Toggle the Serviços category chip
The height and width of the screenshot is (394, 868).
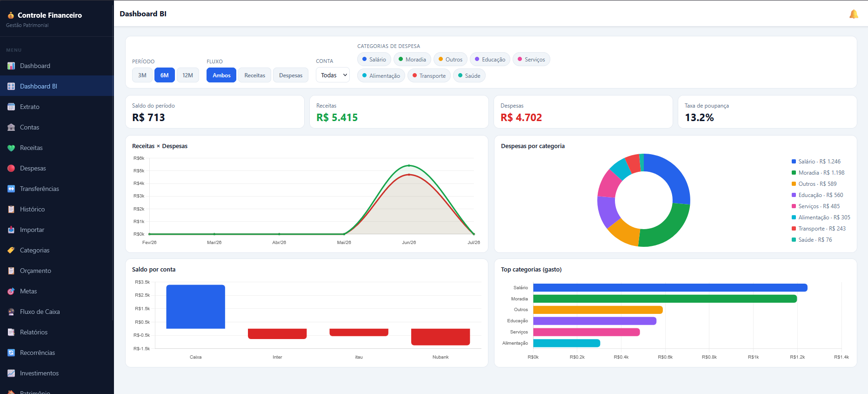pos(531,59)
